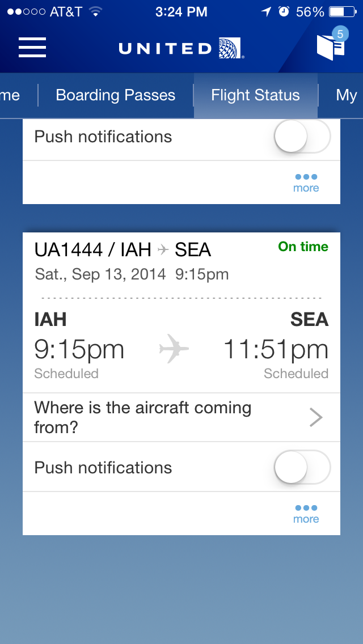
Task: Tap the large gray airplane icon
Action: (174, 349)
